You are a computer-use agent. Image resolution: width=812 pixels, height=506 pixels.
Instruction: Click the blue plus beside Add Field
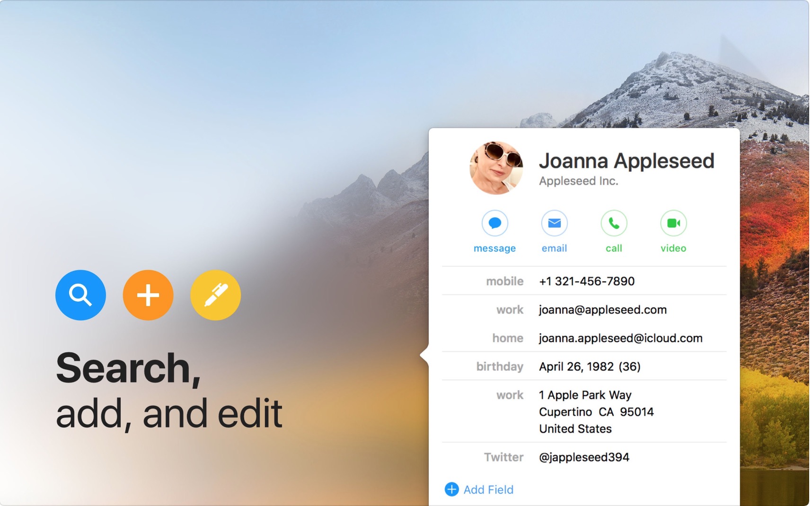[452, 489]
